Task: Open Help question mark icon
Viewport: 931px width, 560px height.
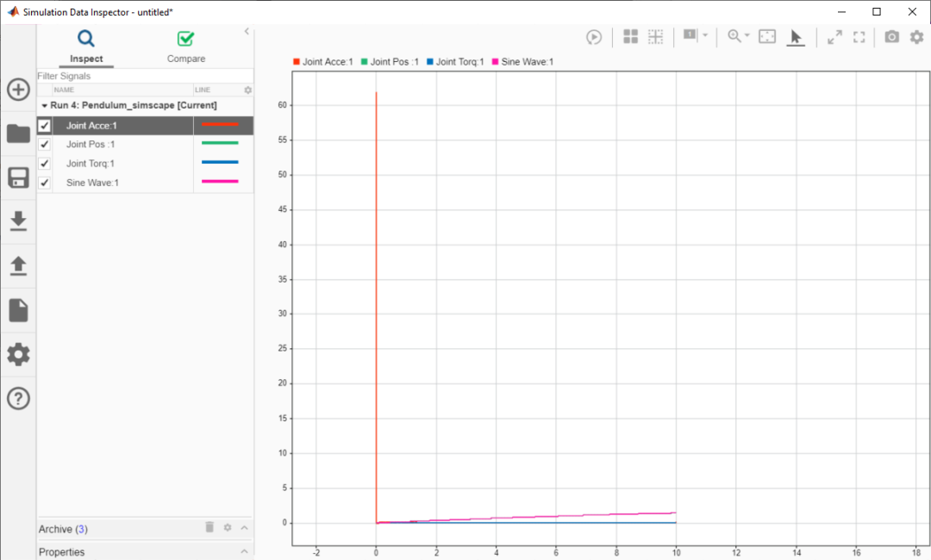Action: click(x=18, y=399)
